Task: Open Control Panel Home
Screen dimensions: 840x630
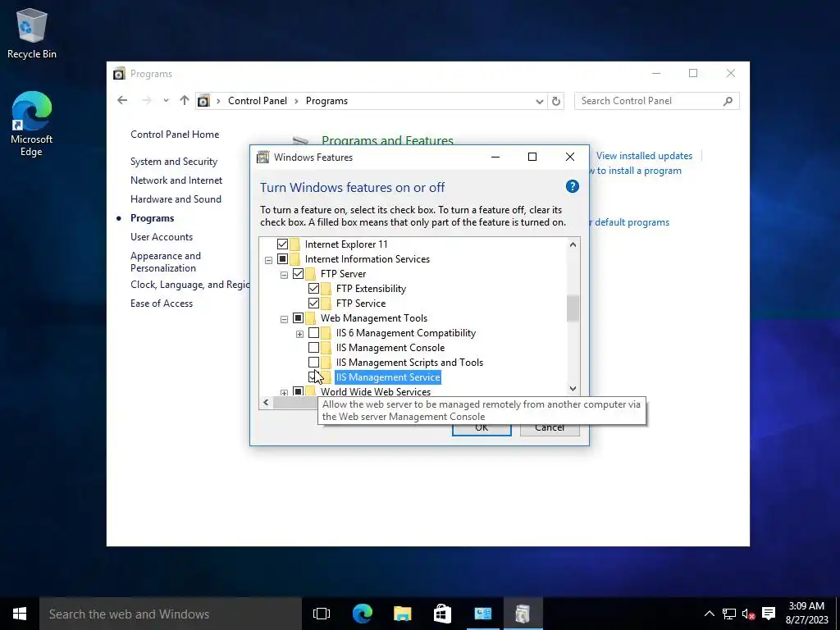Action: tap(175, 135)
